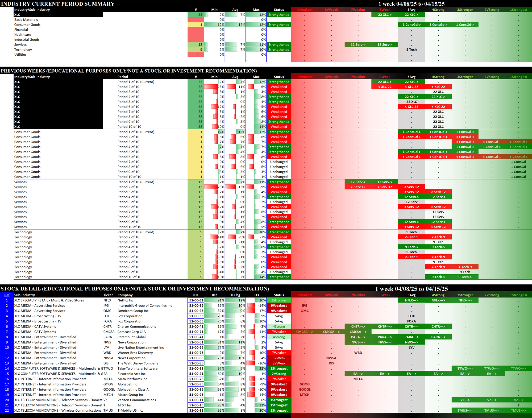Select the 1Strongest header in Industry Summary
Image resolution: width=532 pixels, height=418 pixels.
518,10
